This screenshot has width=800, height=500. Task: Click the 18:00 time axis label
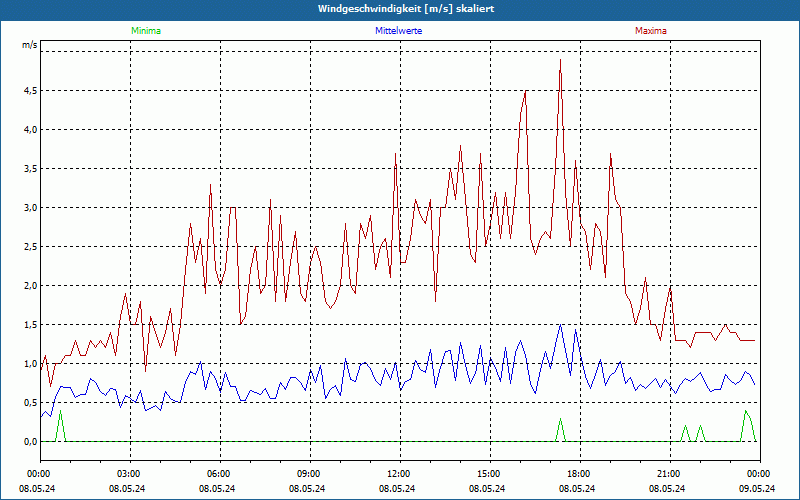coord(580,474)
